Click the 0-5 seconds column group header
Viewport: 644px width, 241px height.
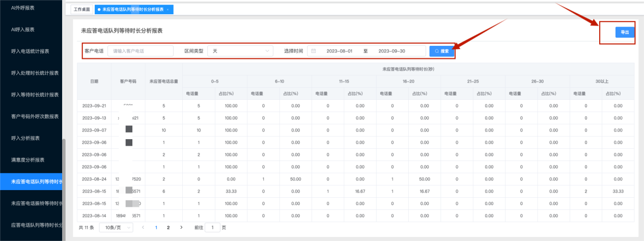[x=215, y=81]
